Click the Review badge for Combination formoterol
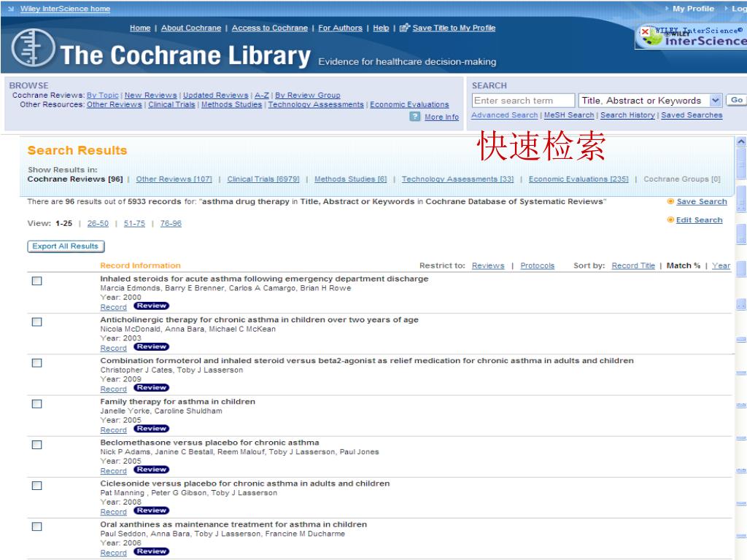747x560 pixels. 152,388
